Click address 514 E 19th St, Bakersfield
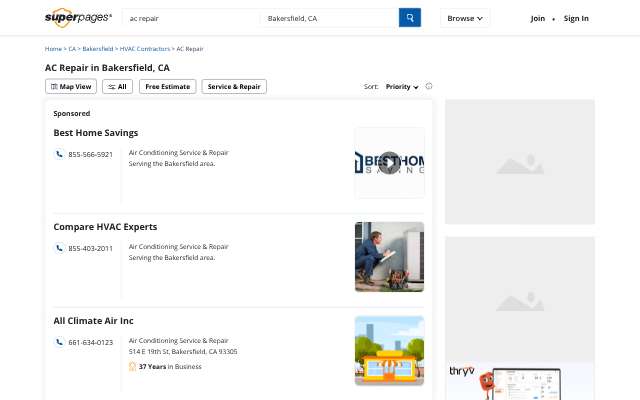 [x=183, y=351]
